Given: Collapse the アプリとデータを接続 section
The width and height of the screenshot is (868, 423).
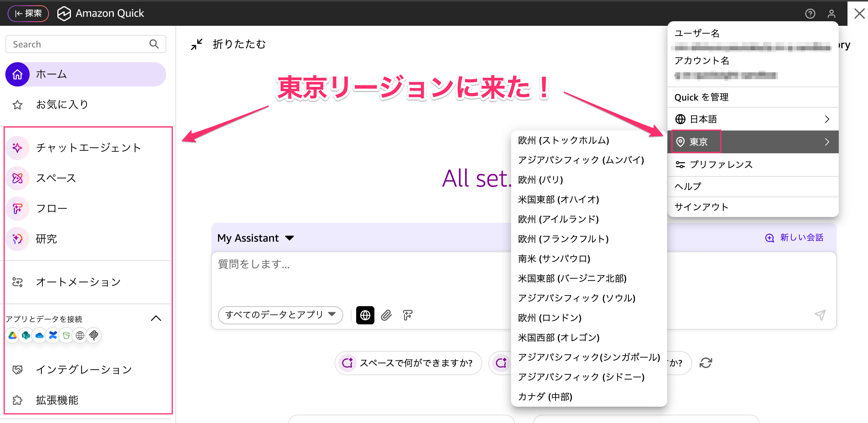Looking at the screenshot, I should tap(156, 318).
